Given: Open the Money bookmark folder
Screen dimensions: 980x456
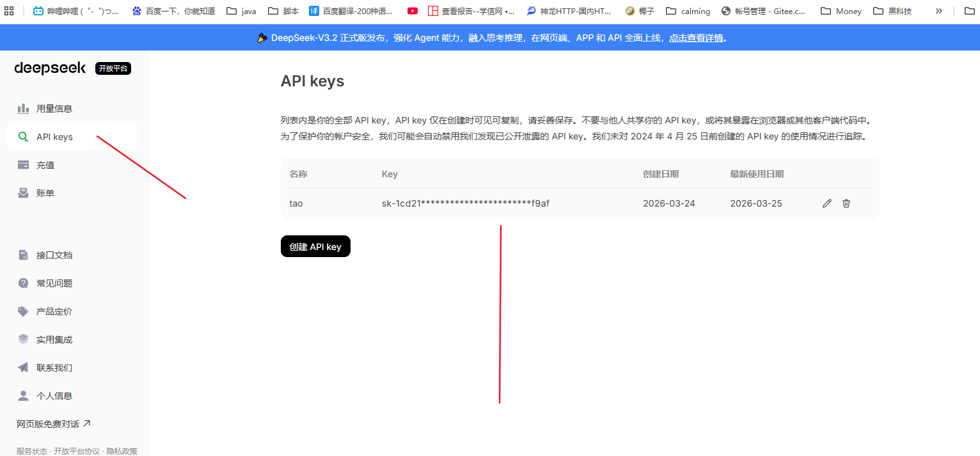Looking at the screenshot, I should 841,11.
